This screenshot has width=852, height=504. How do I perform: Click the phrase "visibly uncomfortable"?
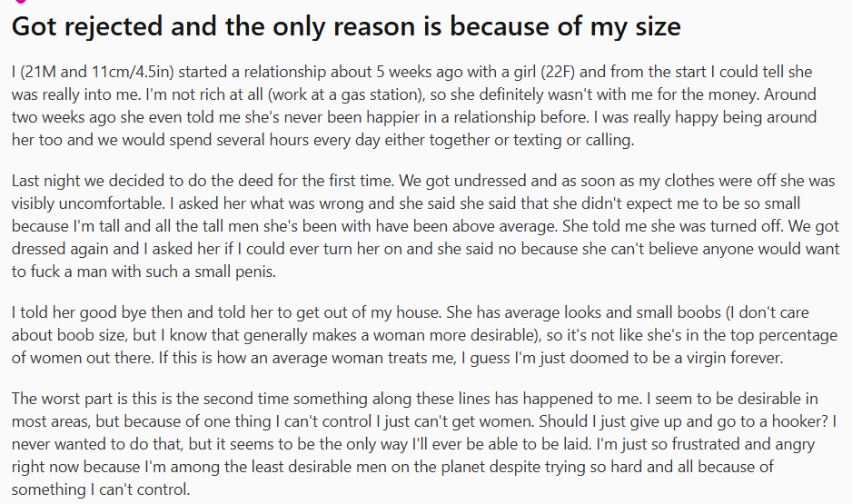click(88, 203)
